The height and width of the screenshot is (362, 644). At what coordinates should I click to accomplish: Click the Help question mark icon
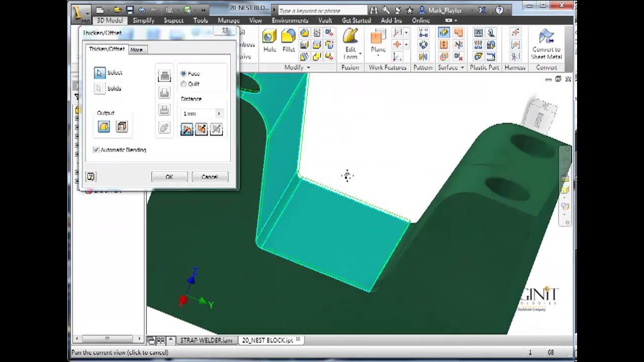click(x=499, y=10)
